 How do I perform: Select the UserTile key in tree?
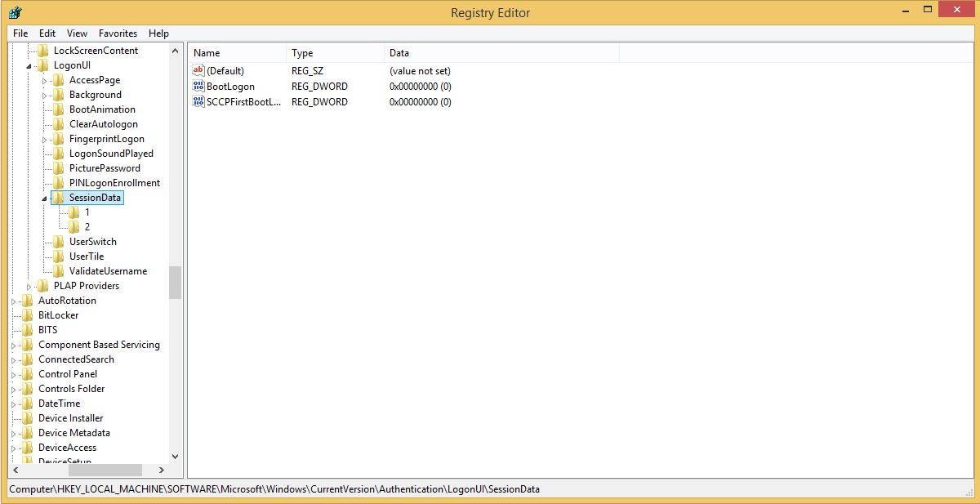point(86,256)
